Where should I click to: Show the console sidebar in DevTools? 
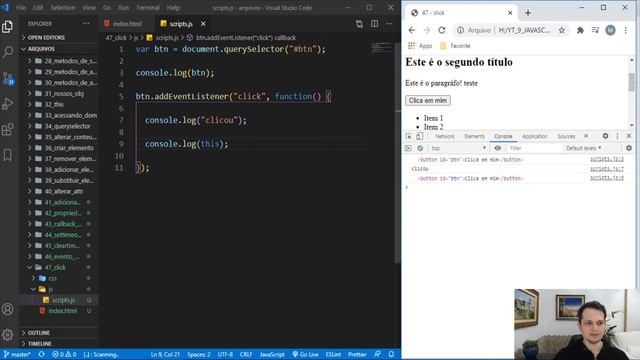coord(408,148)
